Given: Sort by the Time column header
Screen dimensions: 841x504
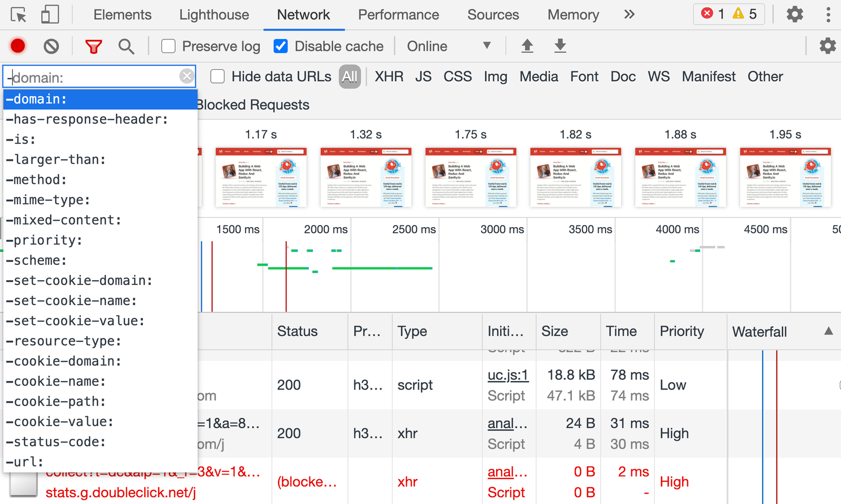Looking at the screenshot, I should pos(627,332).
